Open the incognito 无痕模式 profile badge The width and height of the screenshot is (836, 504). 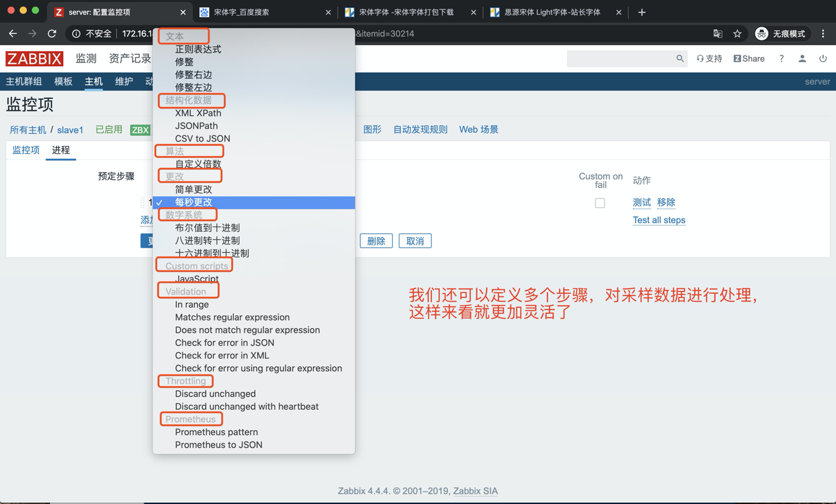pos(780,33)
